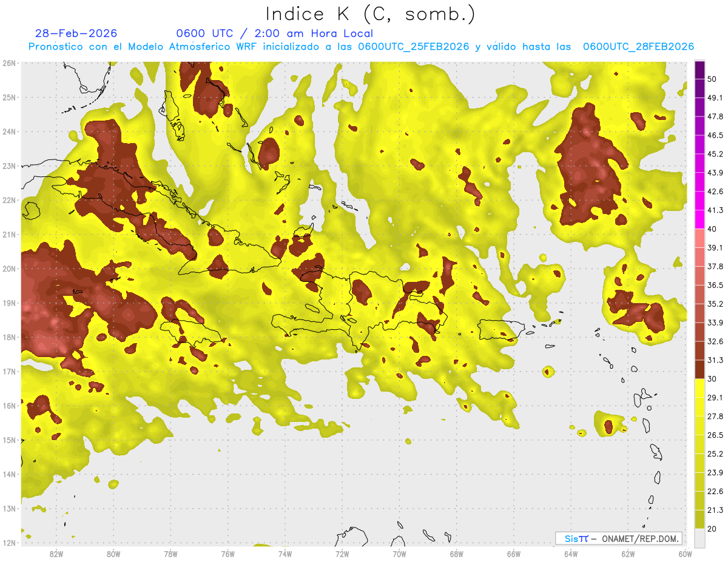Select the '28-Feb-2026' date text
The width and height of the screenshot is (728, 562).
pos(76,33)
